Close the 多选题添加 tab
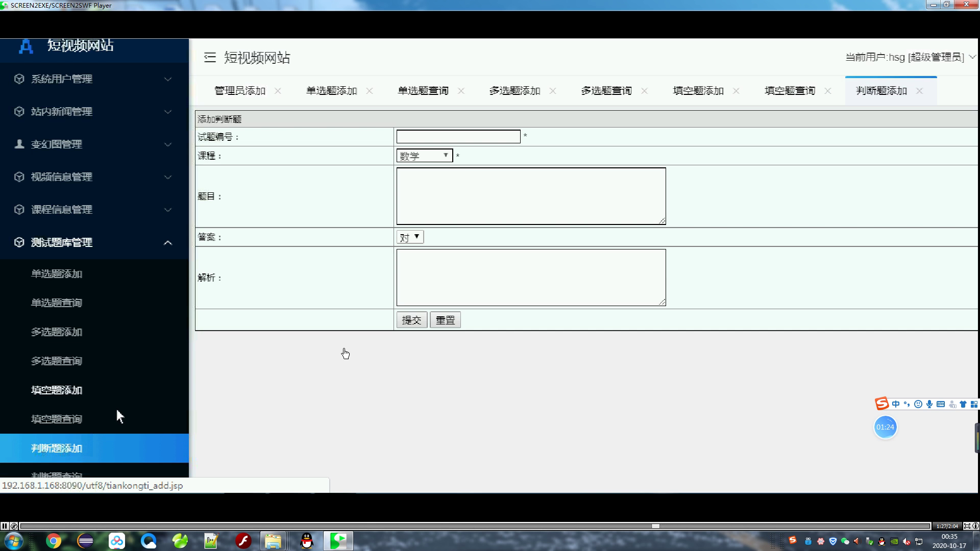 pyautogui.click(x=553, y=91)
